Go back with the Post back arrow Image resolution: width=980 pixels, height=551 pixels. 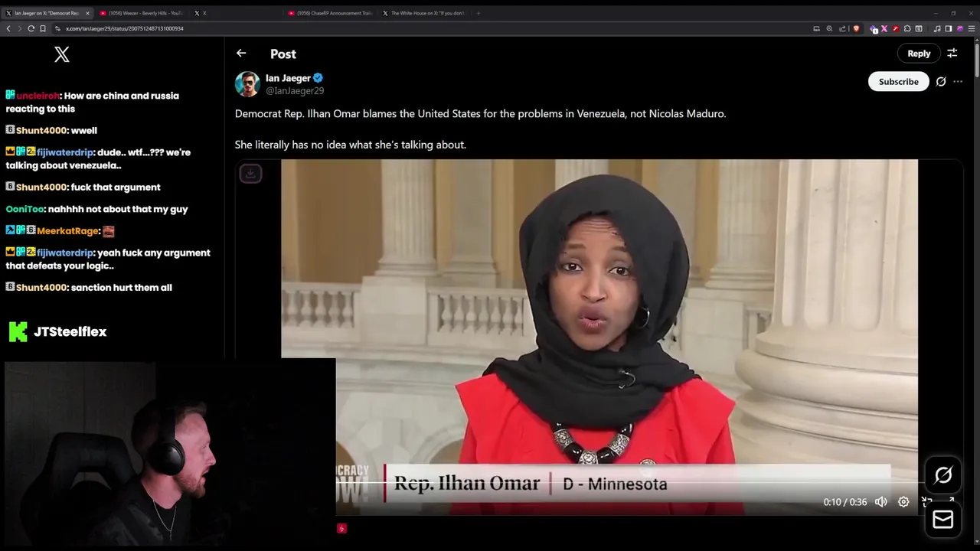click(x=241, y=53)
